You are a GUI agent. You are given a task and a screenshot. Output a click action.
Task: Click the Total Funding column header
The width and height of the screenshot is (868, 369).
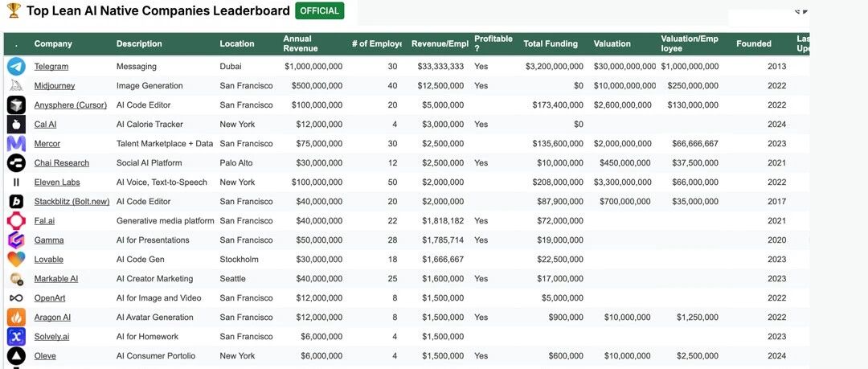click(551, 43)
